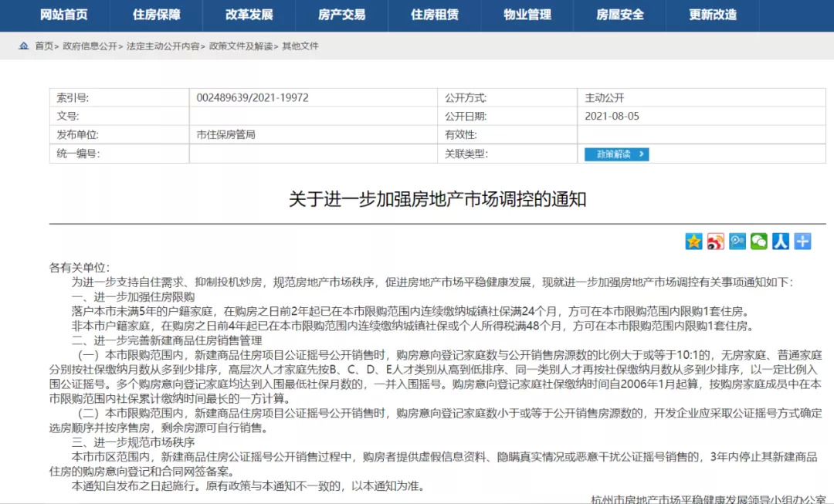Open the 更新改造 nav item
834x504 pixels.
[713, 15]
